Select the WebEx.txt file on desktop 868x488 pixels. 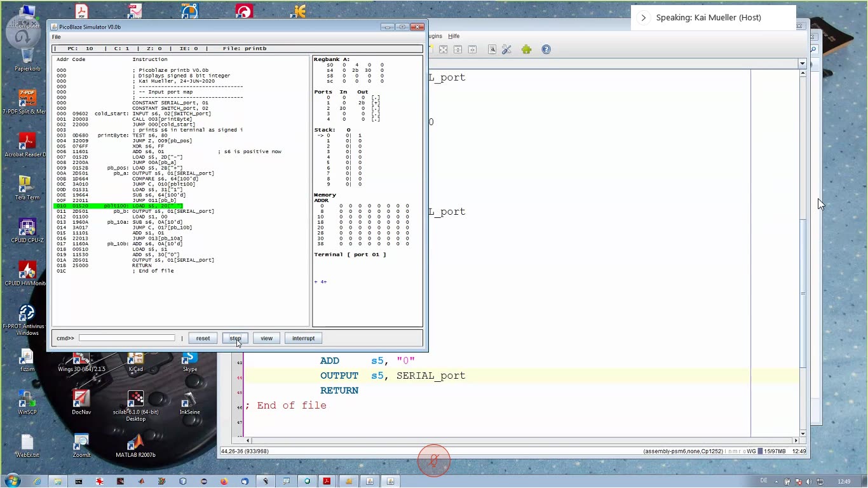click(27, 445)
